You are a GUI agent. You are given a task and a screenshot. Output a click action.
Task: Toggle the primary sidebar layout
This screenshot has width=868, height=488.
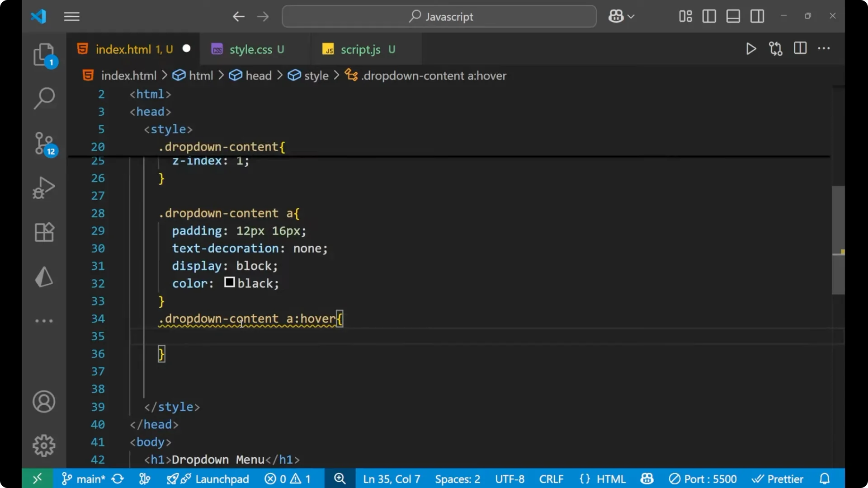708,16
